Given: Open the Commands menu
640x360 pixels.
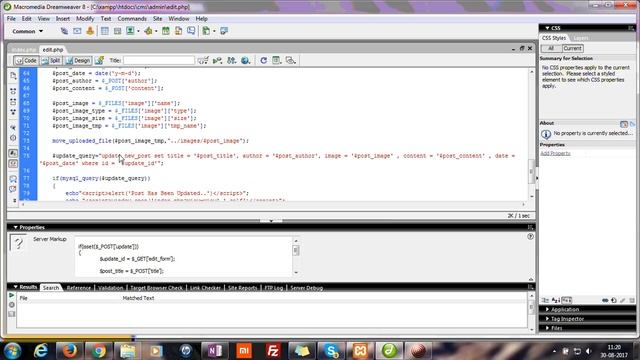Looking at the screenshot, I should 132,19.
